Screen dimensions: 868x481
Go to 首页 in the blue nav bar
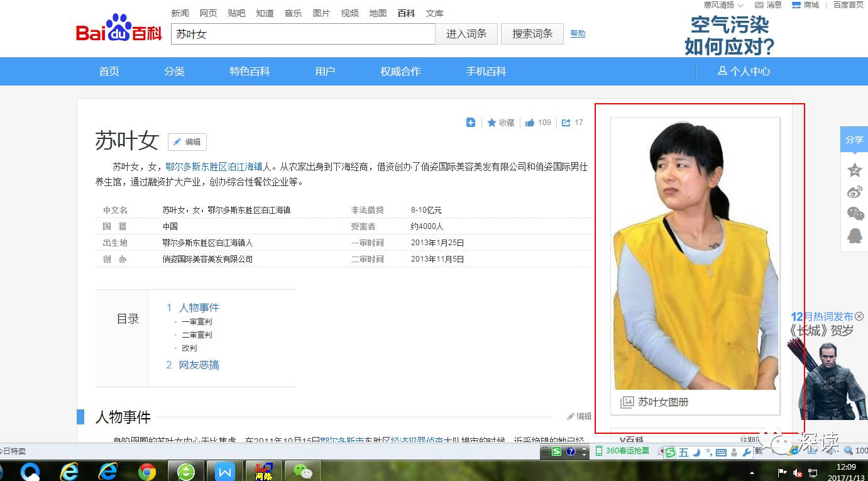(109, 71)
